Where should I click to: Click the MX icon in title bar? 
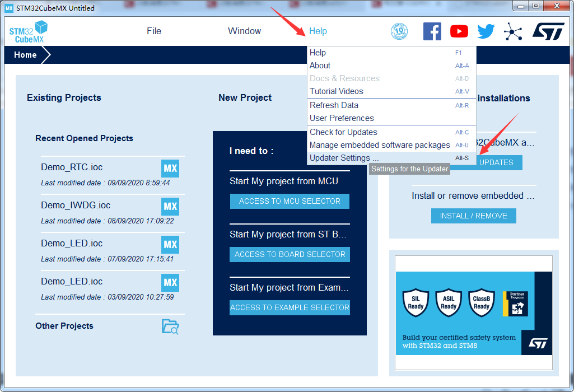(x=9, y=8)
